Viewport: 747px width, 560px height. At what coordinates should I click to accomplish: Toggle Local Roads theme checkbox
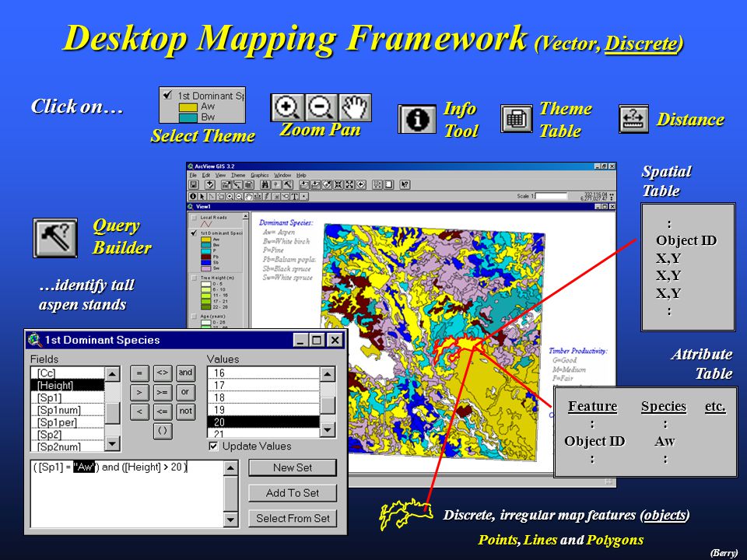194,218
